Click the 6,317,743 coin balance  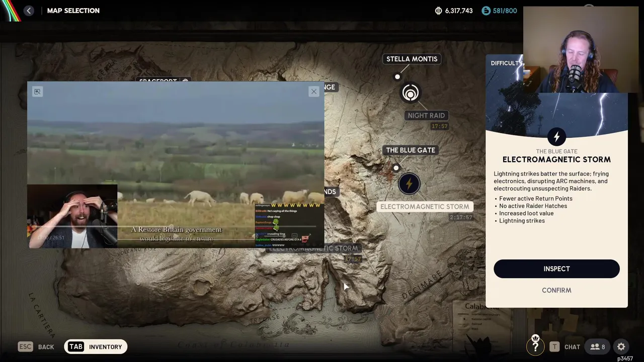click(x=459, y=11)
